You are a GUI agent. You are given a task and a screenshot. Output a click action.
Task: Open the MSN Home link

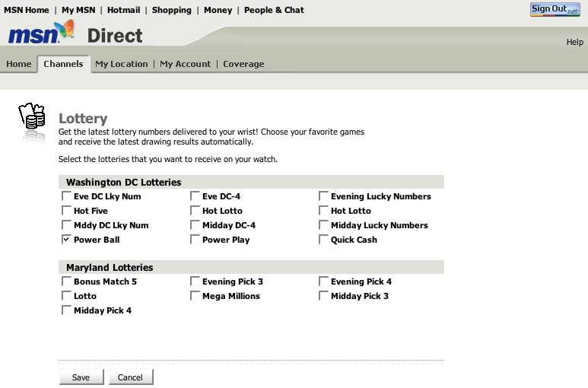click(27, 10)
